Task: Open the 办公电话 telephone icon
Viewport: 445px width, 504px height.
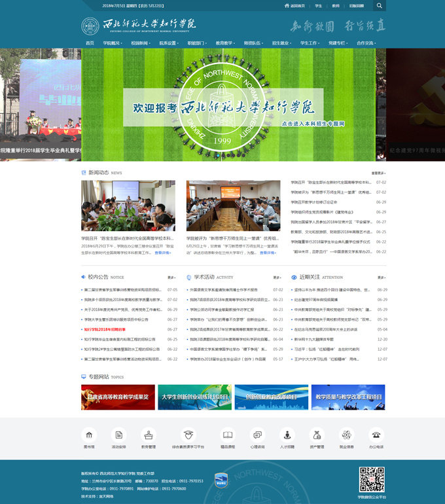Action: coord(376,435)
